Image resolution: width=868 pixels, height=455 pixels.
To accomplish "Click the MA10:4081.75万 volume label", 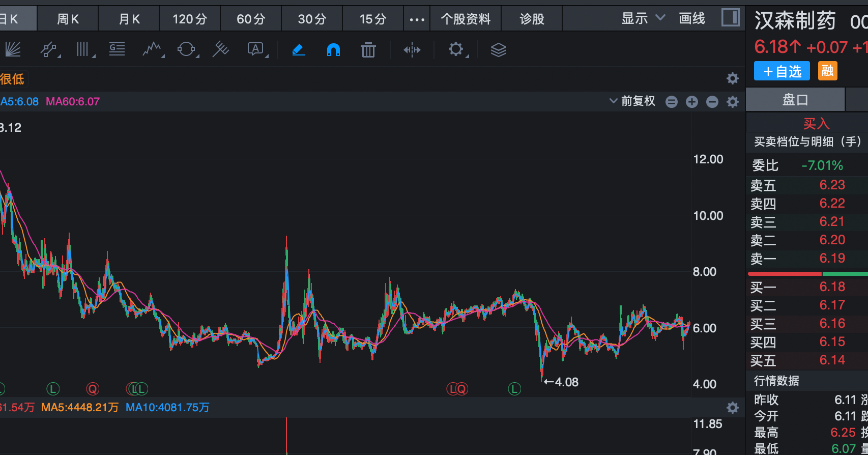I will point(167,407).
